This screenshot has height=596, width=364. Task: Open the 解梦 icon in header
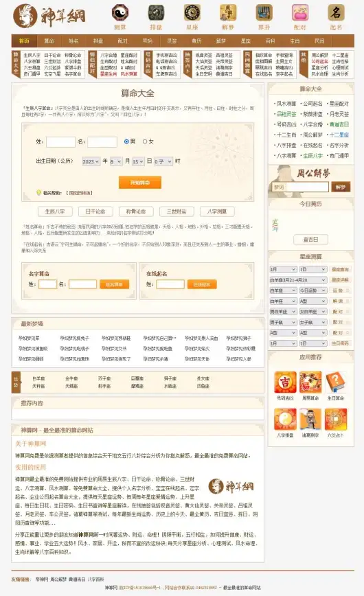pos(228,13)
